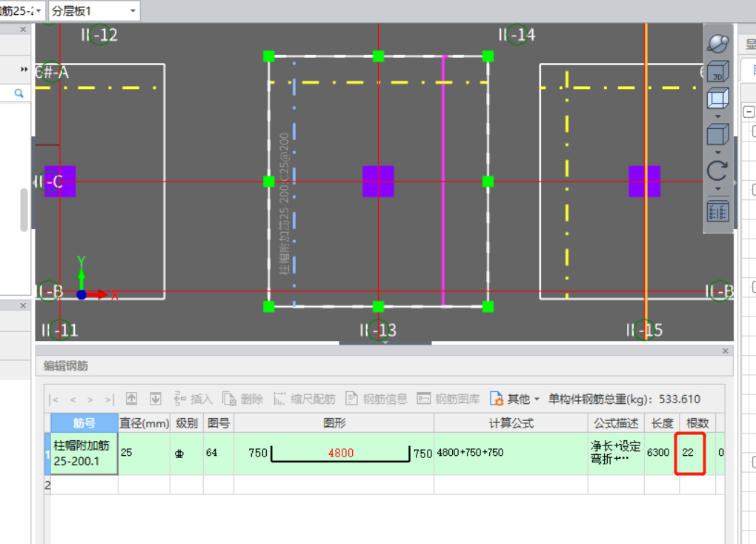This screenshot has width=756, height=544.
Task: Open the 分层板1 dropdown
Action: [95, 10]
